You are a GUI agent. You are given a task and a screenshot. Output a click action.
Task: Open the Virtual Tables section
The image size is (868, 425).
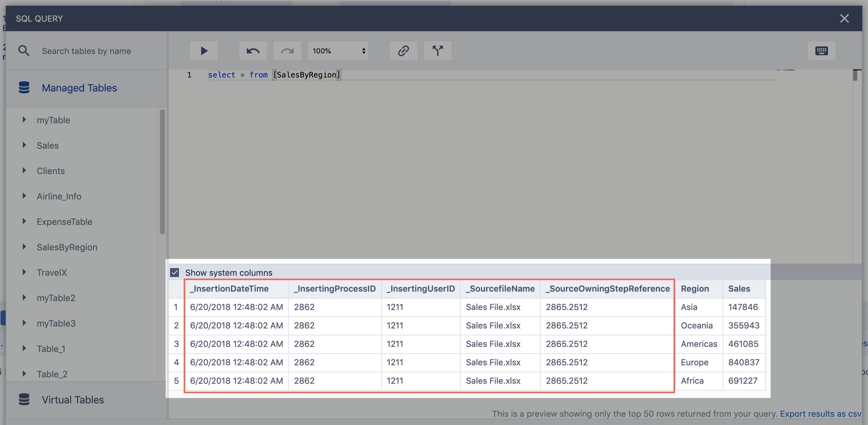point(73,400)
